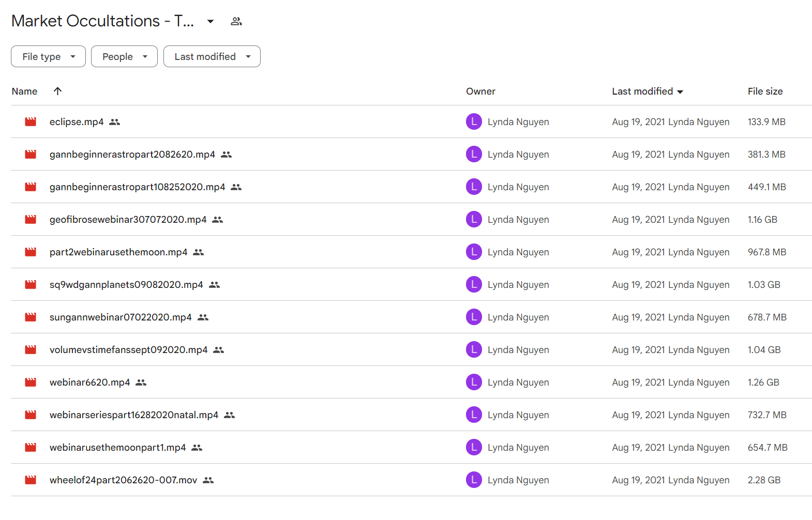
Task: Click the Owner column header
Action: tap(480, 91)
